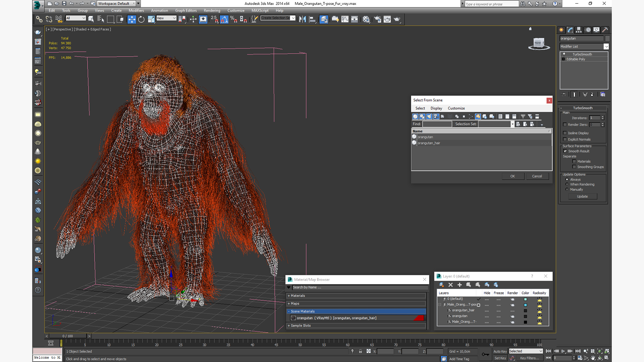Viewport: 644px width, 362px height.
Task: Click the Mirror tool in main toolbar
Action: 303,19
